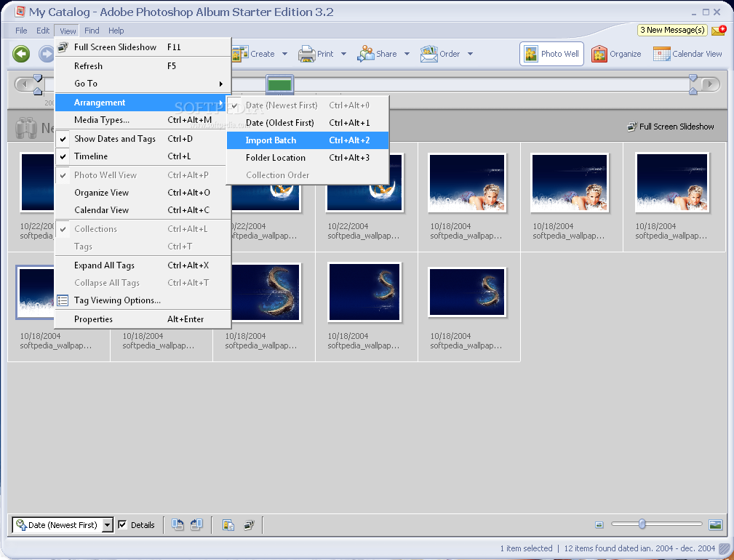Close the open View menu

click(68, 31)
